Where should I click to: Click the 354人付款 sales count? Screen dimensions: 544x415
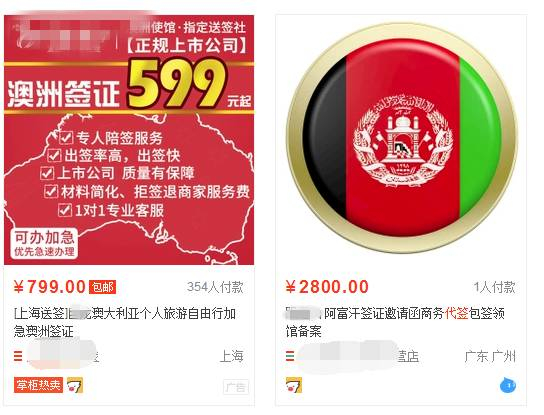point(215,287)
